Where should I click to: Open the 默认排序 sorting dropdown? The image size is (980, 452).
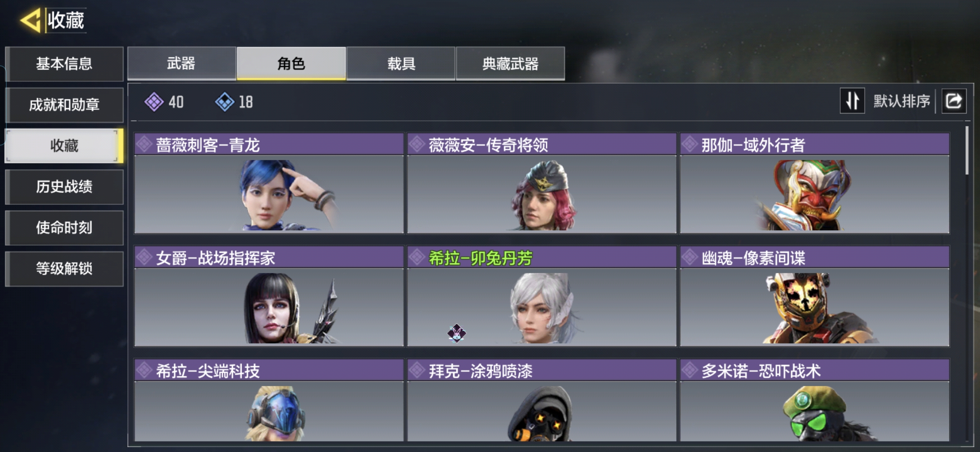point(901,101)
